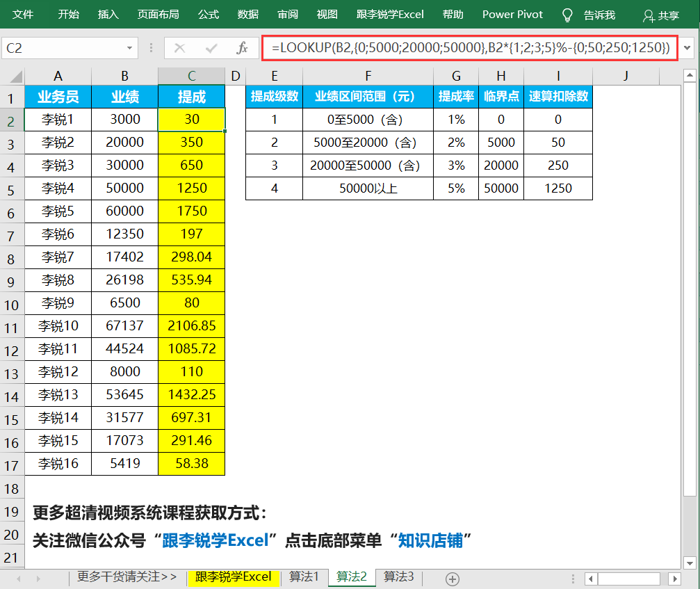This screenshot has height=589, width=700.
Task: Add a new sheet with plus icon
Action: (x=453, y=579)
